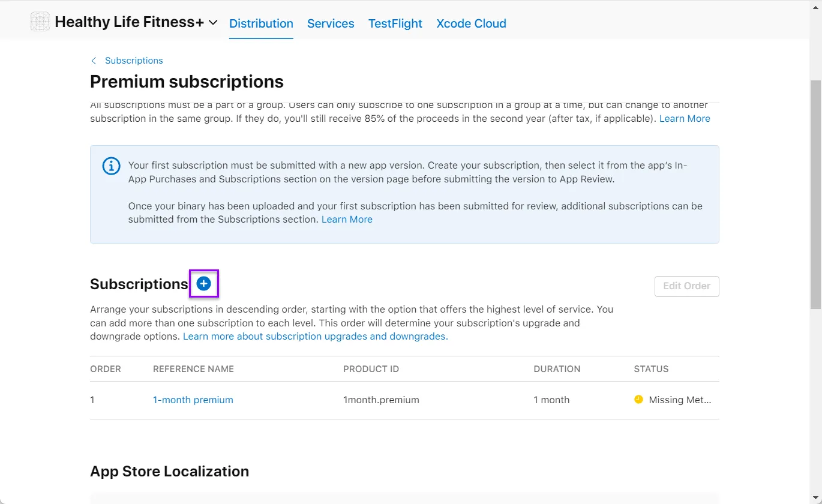Click the yellow Missing Metadata status icon

(638, 400)
